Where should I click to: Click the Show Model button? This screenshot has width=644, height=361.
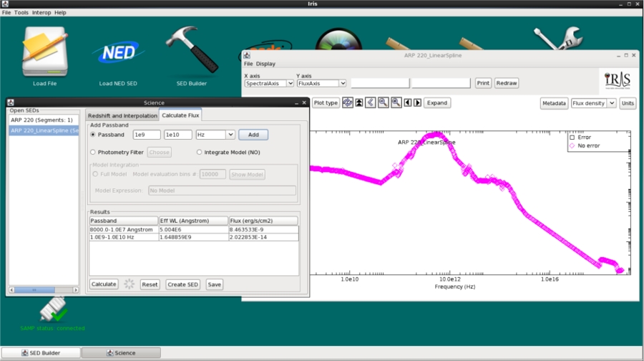coord(247,174)
